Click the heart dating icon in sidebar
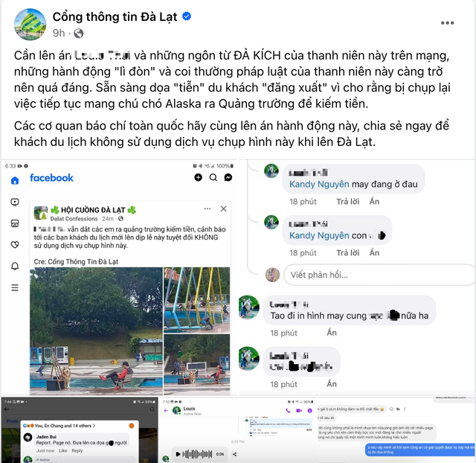Image resolution: width=476 pixels, height=463 pixels. click(15, 245)
